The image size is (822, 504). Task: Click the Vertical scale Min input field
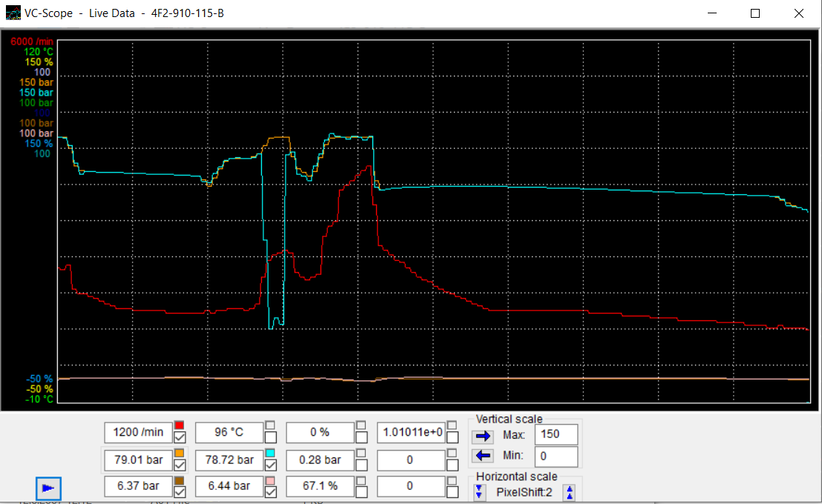click(x=556, y=456)
